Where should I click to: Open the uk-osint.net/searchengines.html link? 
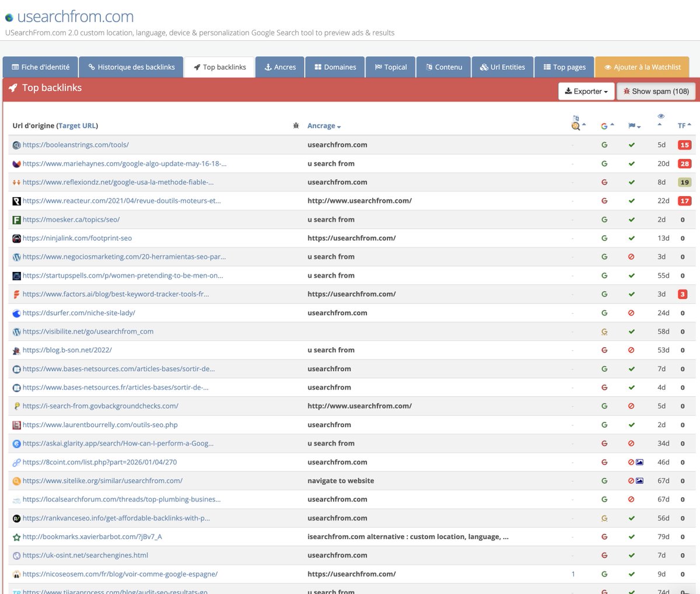[85, 555]
